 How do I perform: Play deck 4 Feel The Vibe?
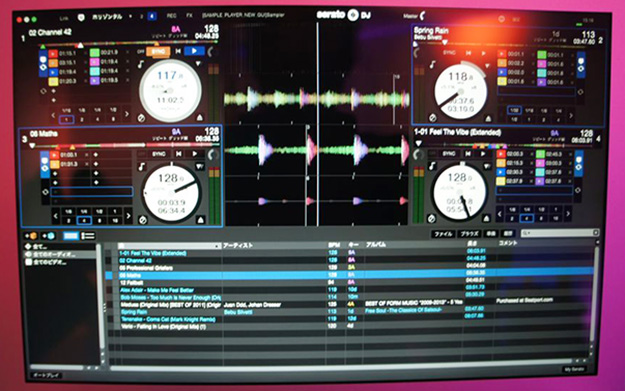point(483,153)
